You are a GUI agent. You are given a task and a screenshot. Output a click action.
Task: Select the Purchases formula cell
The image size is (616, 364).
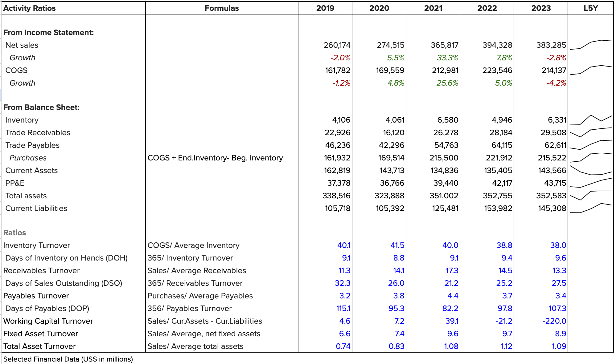point(215,158)
